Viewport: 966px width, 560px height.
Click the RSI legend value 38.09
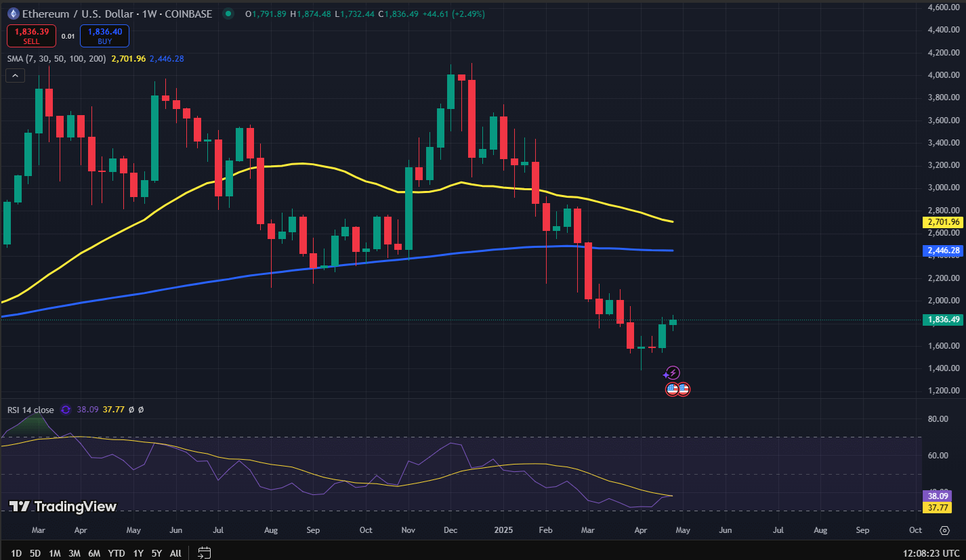coord(87,410)
